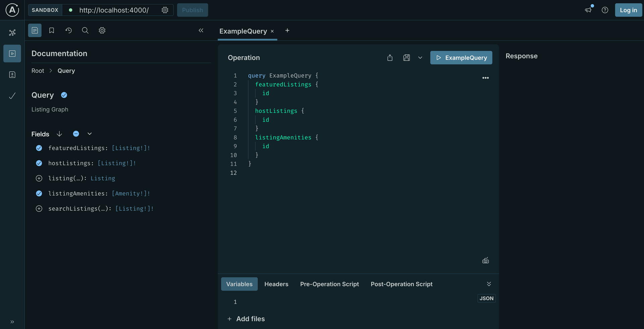Save the operation with the save icon
The height and width of the screenshot is (329, 644).
click(406, 57)
